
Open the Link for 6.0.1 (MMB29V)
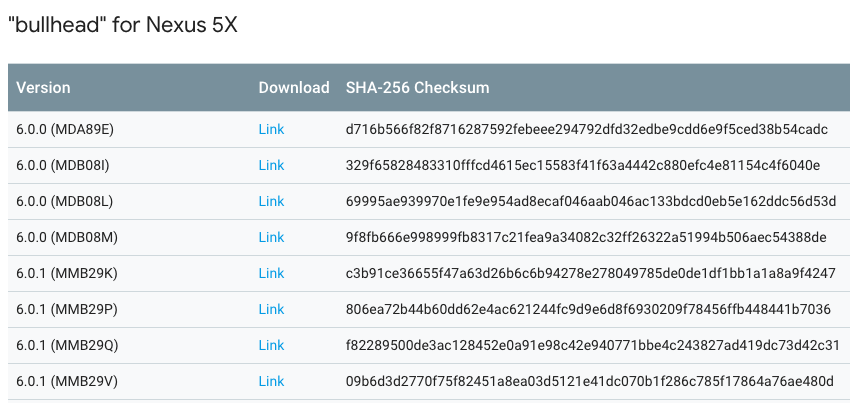point(271,381)
